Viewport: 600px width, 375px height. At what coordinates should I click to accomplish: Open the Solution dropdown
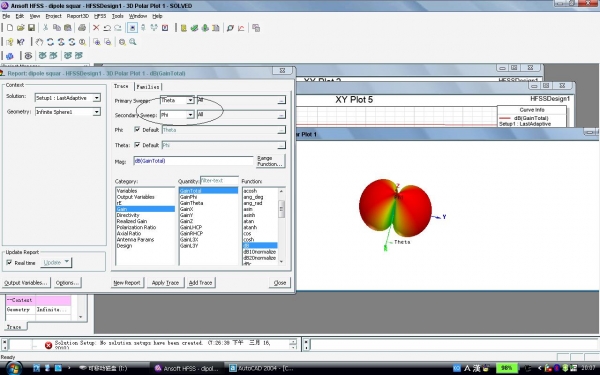96,98
